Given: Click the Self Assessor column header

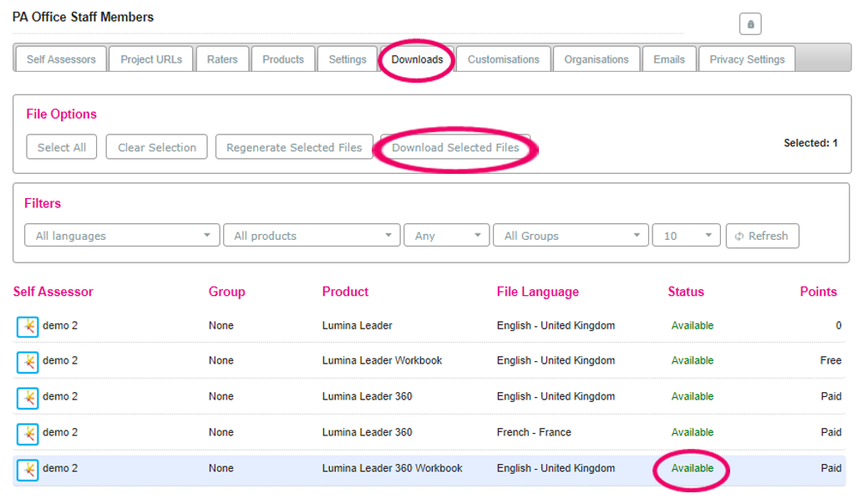Looking at the screenshot, I should pos(53,292).
